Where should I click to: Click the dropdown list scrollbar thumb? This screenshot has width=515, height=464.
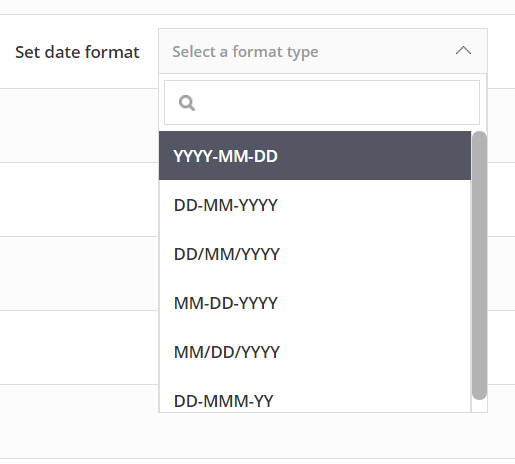point(479,265)
